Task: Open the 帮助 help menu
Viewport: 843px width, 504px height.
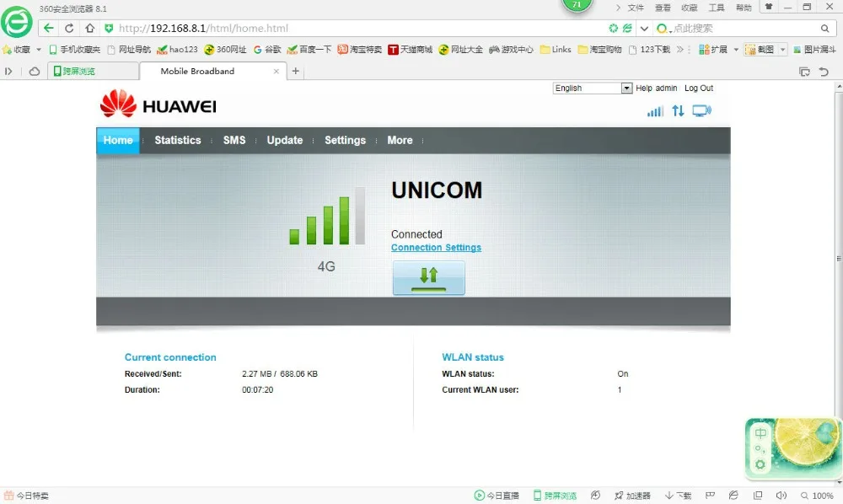Action: (744, 8)
